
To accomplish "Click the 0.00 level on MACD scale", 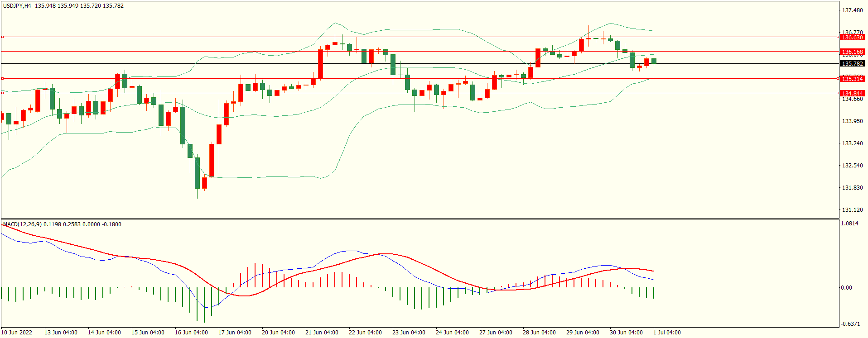I will coord(846,288).
